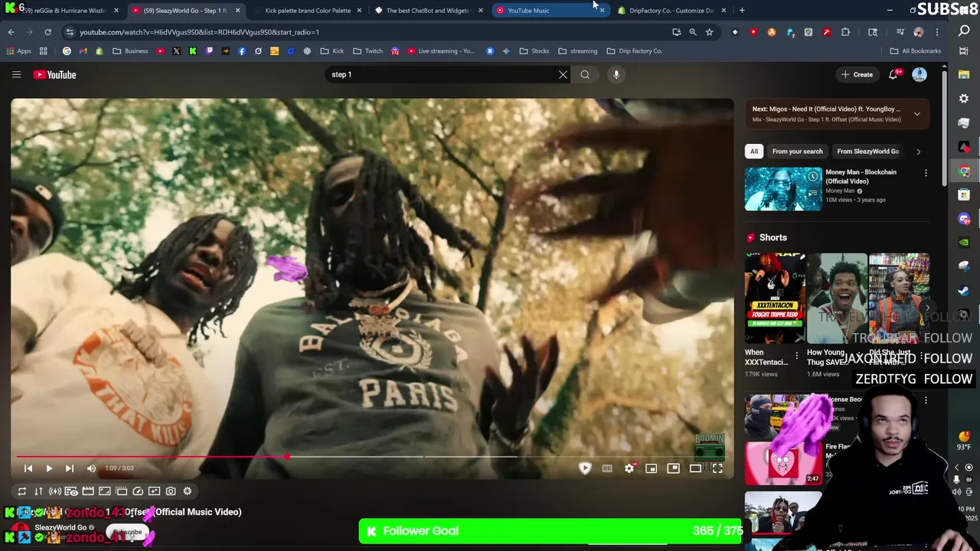980x551 pixels.
Task: Open Money Man - Blockchain video thumbnail
Action: [x=783, y=189]
